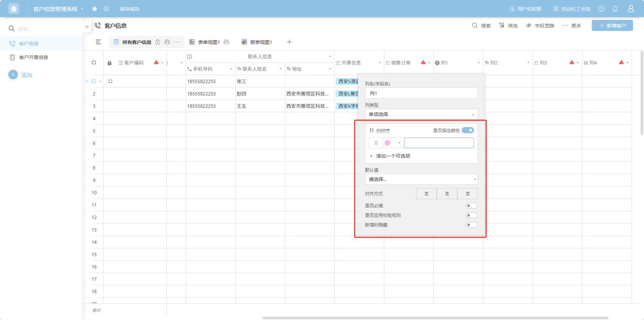
Task: Click the pink option color swatch
Action: tap(388, 143)
